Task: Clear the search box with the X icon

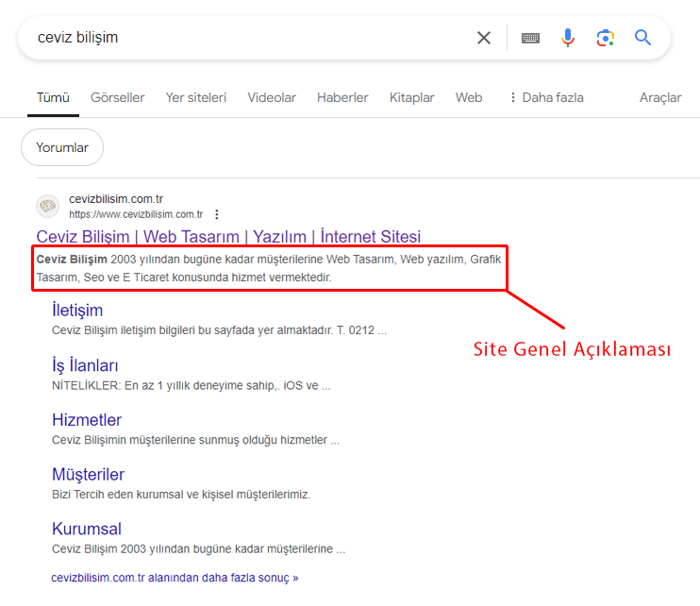Action: point(484,38)
